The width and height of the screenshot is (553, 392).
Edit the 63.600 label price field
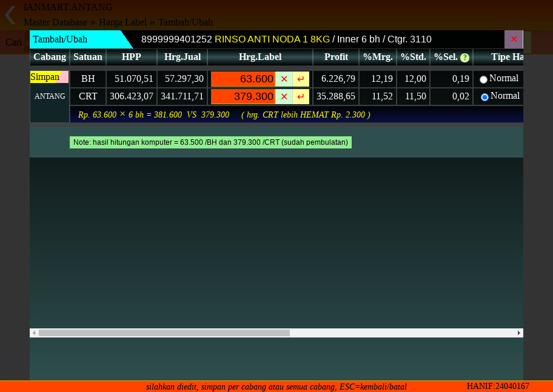point(243,79)
